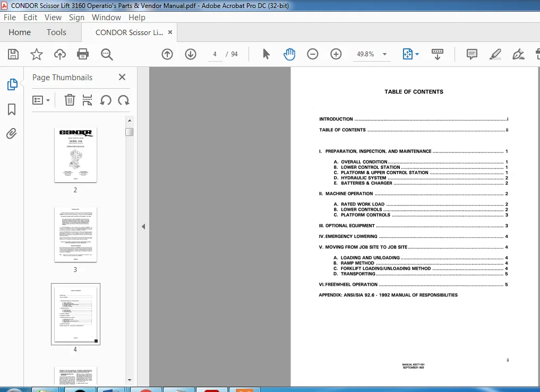This screenshot has height=392, width=540.
Task: Open the Bookmarks sidebar icon
Action: click(12, 109)
